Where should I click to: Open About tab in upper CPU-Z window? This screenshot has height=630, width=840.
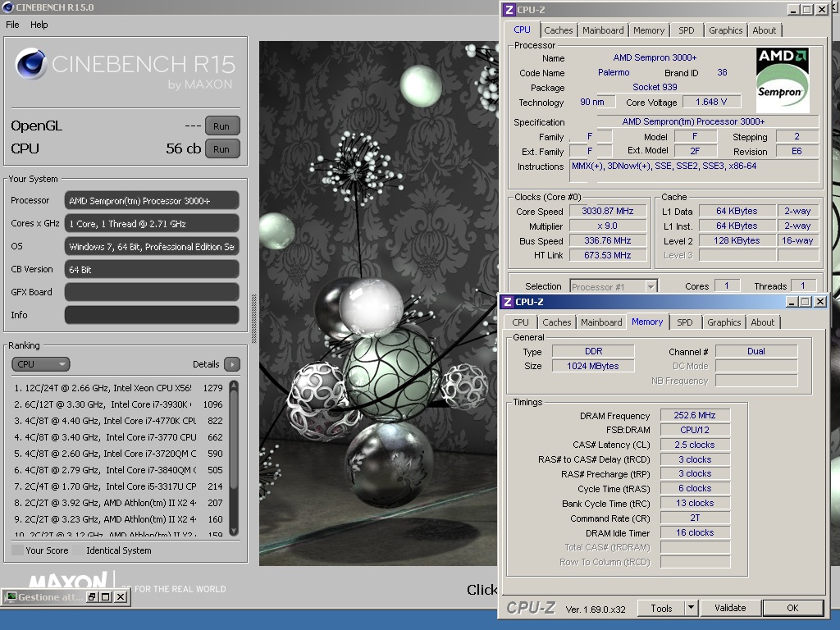click(765, 30)
